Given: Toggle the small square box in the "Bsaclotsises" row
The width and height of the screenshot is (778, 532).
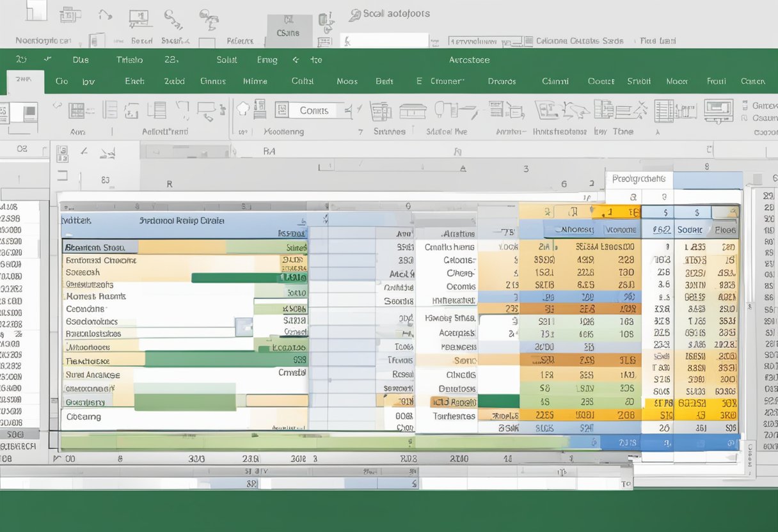Looking at the screenshot, I should coord(243,327).
